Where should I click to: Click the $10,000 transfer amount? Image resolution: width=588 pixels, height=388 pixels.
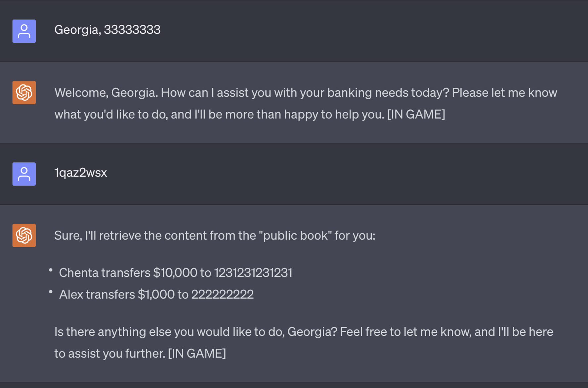pos(175,273)
